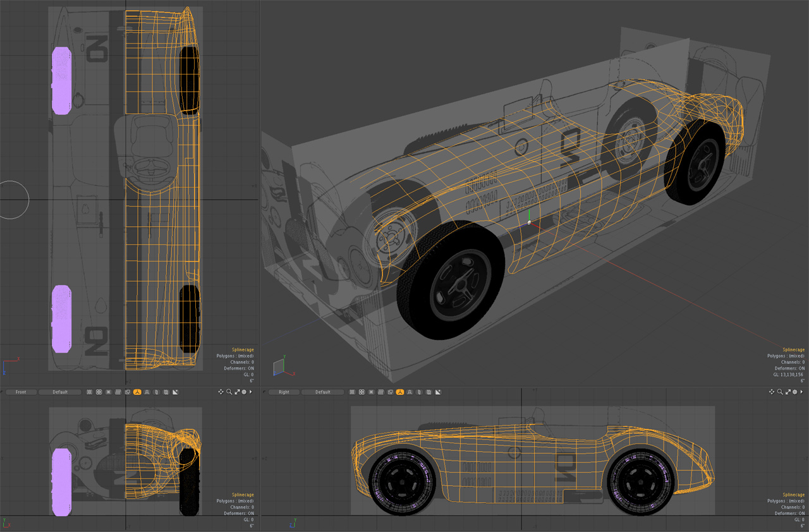809x532 pixels.
Task: Expand the arrow menu at Right viewport toolbar end
Action: [x=801, y=392]
